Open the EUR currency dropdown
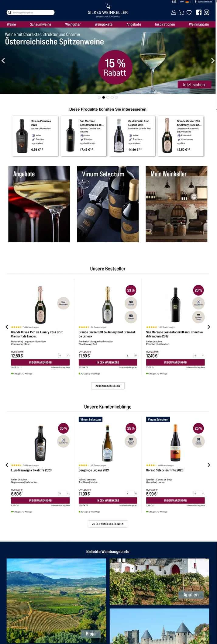Screen dimensions: 217x644 pyautogui.click(x=185, y=2)
